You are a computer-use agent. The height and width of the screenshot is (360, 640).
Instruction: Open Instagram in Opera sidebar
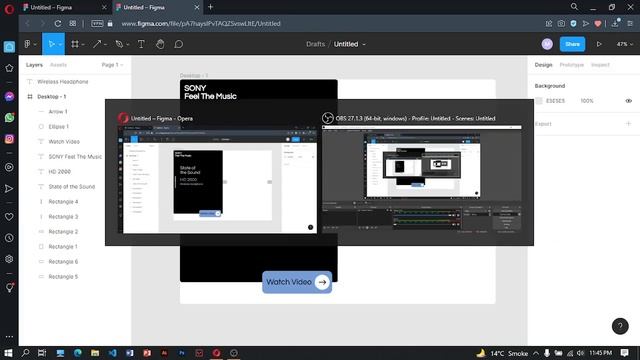(9, 139)
